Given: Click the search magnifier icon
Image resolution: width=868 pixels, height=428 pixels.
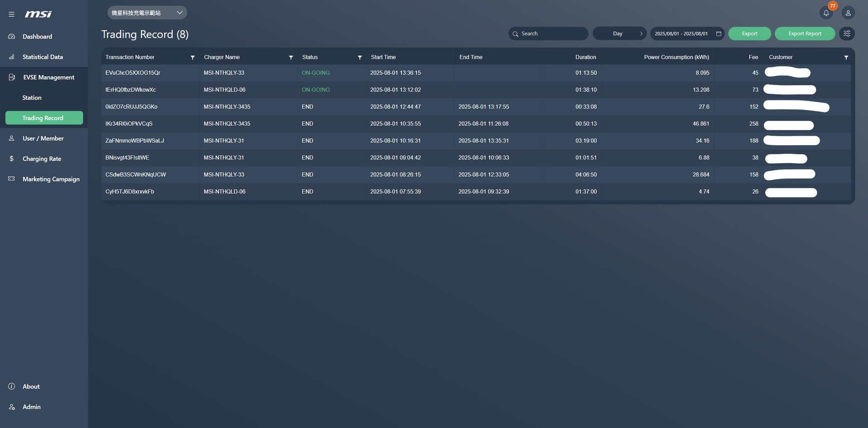Looking at the screenshot, I should coord(515,34).
